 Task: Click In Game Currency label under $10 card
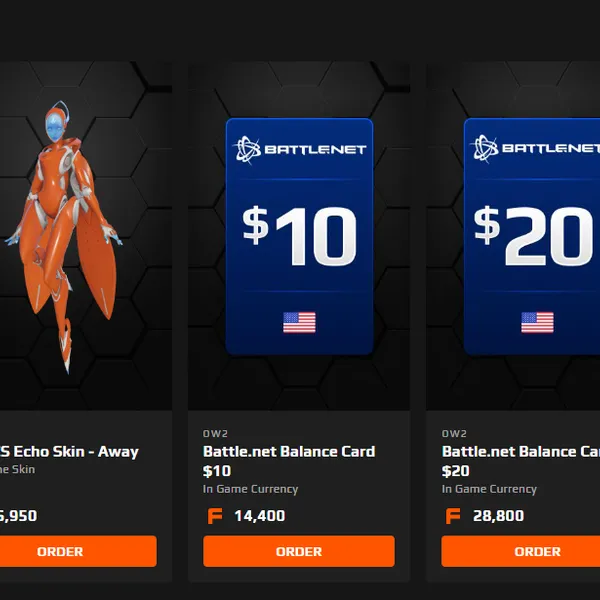(x=250, y=489)
